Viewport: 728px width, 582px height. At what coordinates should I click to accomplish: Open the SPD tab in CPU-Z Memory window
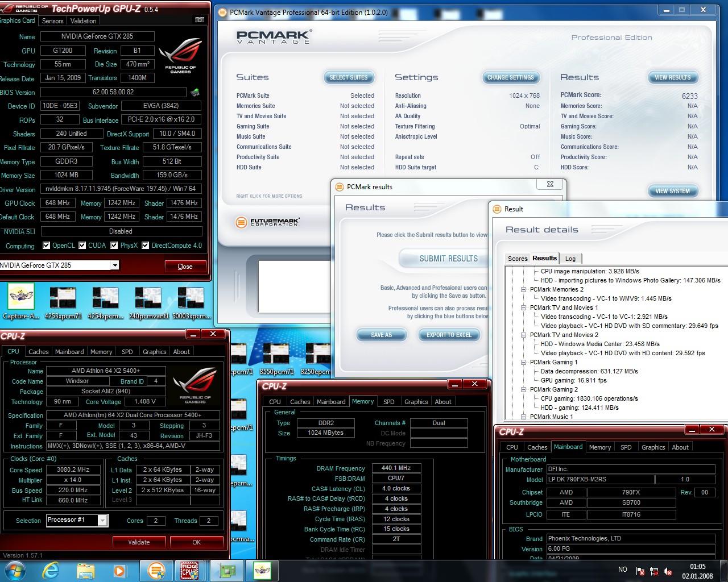click(x=389, y=402)
